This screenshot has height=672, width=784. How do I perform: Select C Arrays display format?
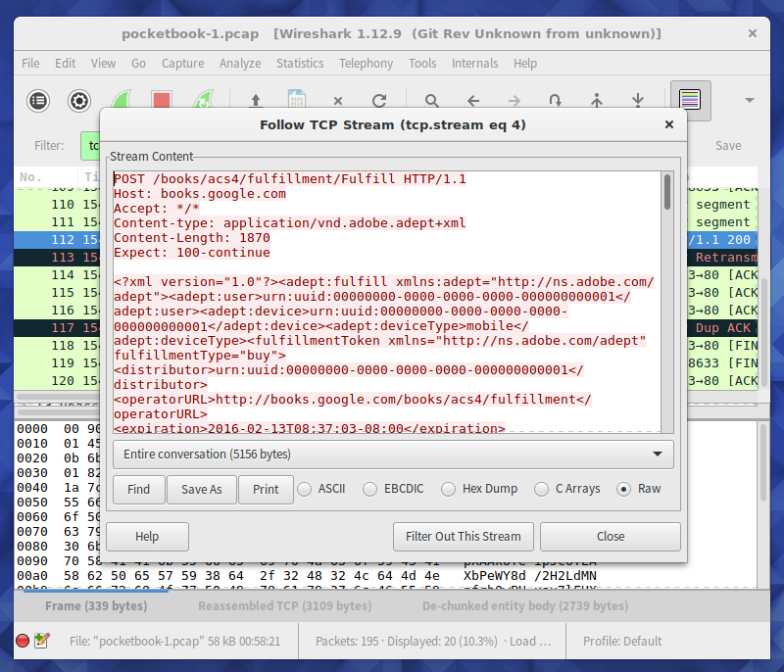coord(567,489)
